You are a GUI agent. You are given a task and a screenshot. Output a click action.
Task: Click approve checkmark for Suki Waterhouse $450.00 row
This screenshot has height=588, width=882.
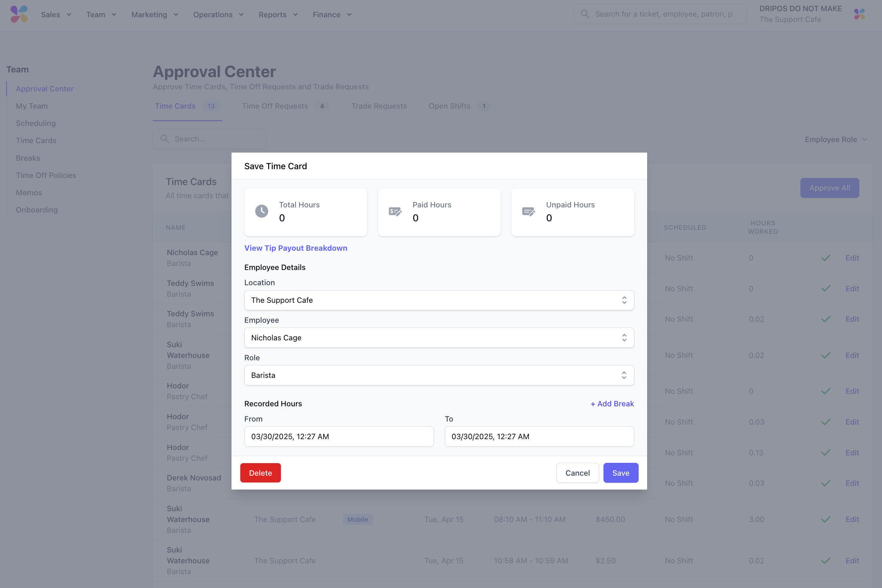click(825, 519)
